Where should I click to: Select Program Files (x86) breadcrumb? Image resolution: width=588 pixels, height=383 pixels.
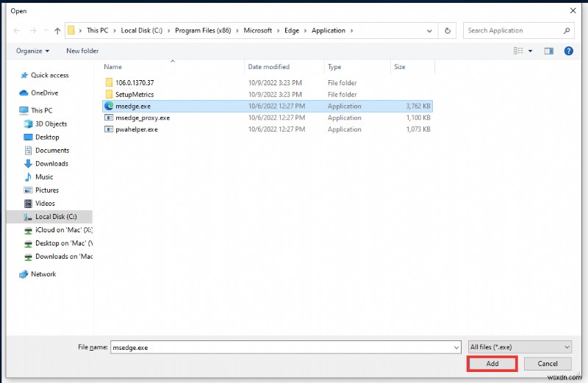[x=203, y=30]
